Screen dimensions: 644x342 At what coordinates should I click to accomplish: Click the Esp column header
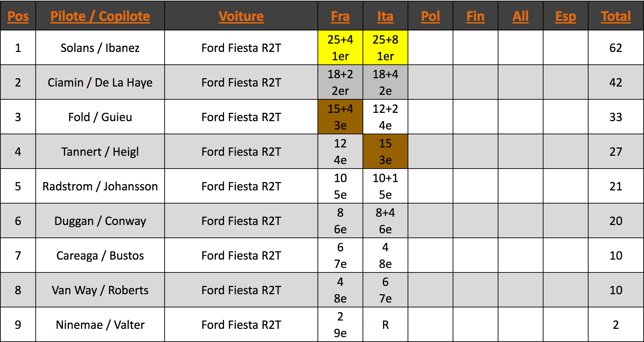(x=566, y=16)
